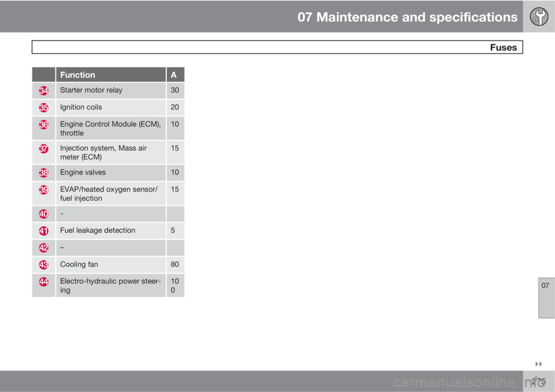Select the 07 chapter side tab

click(x=546, y=298)
